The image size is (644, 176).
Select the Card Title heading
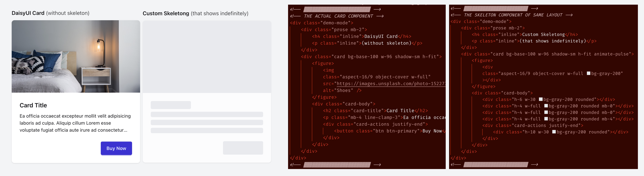coord(33,105)
